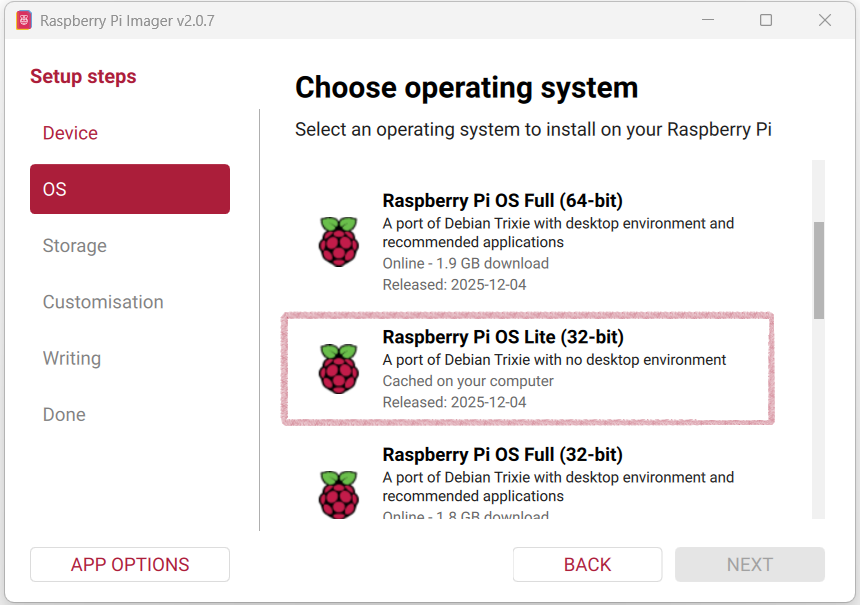Click the Raspberry Pi OS Lite (32-bit) logo icon

click(338, 368)
